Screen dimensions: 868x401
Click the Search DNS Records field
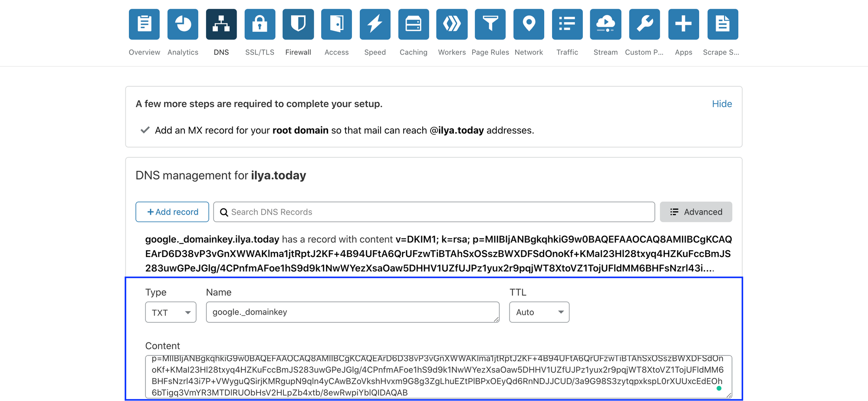coord(434,212)
